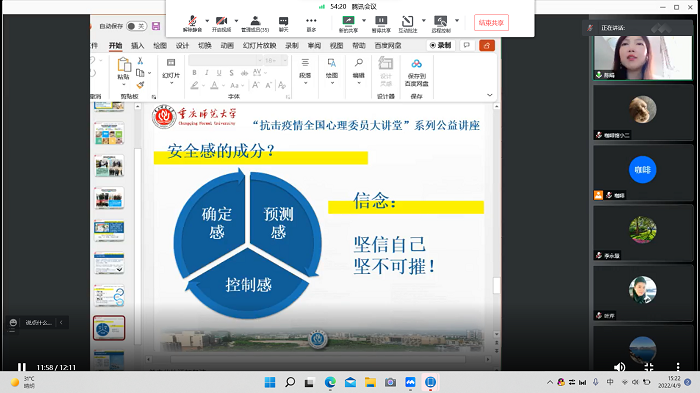Expand new share options arrow
Viewport: 700px width, 393px height.
[x=364, y=21]
